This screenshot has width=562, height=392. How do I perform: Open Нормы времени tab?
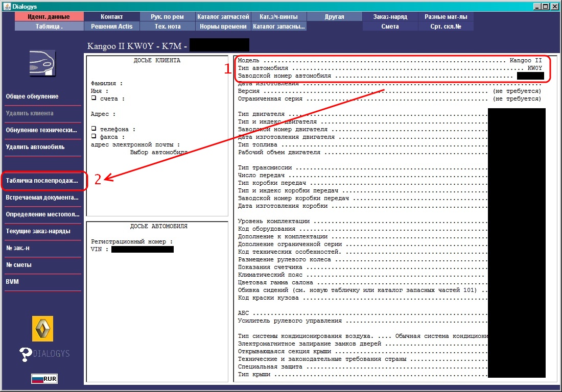(x=223, y=26)
